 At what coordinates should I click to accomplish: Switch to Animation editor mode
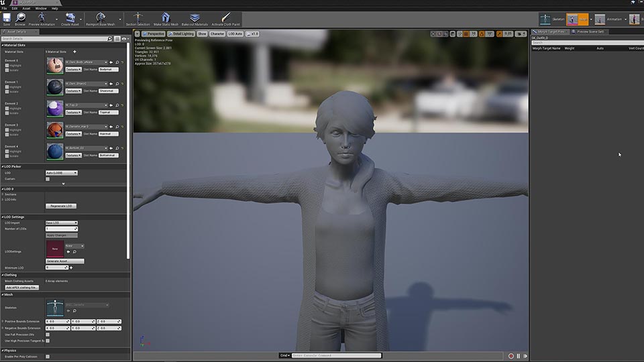(x=608, y=19)
